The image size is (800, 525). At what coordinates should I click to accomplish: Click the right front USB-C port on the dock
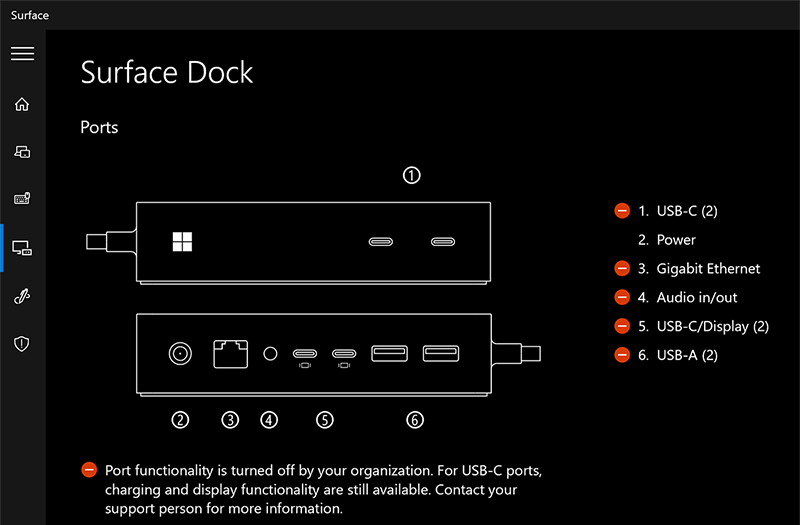click(x=443, y=242)
